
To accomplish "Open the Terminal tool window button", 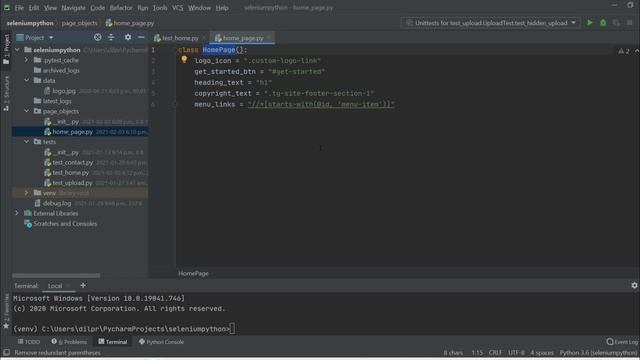I will [x=113, y=342].
